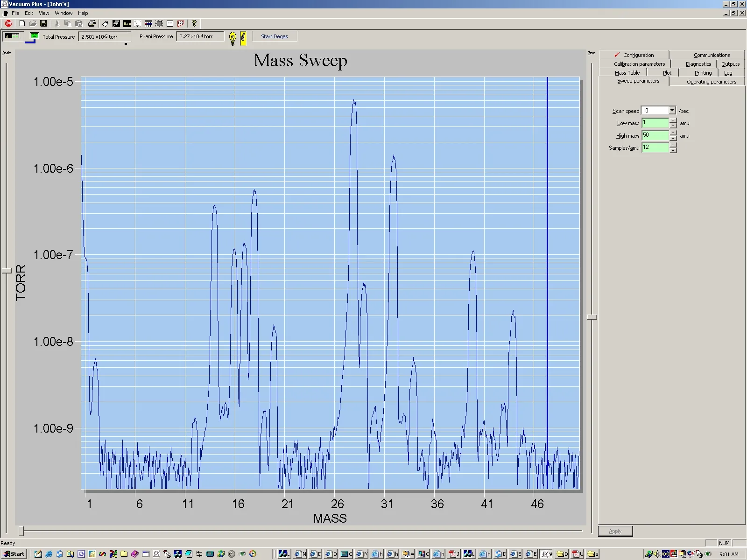Print using the printer icon

(x=92, y=23)
